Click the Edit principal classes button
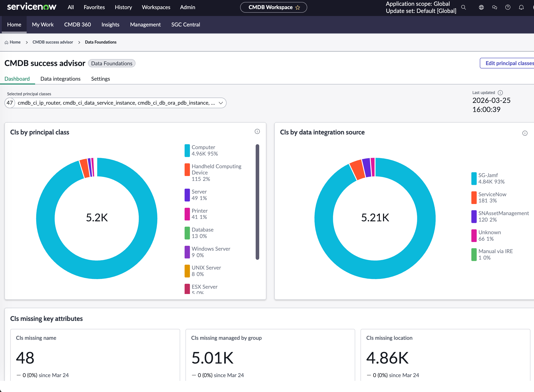This screenshot has height=392, width=534. 507,63
